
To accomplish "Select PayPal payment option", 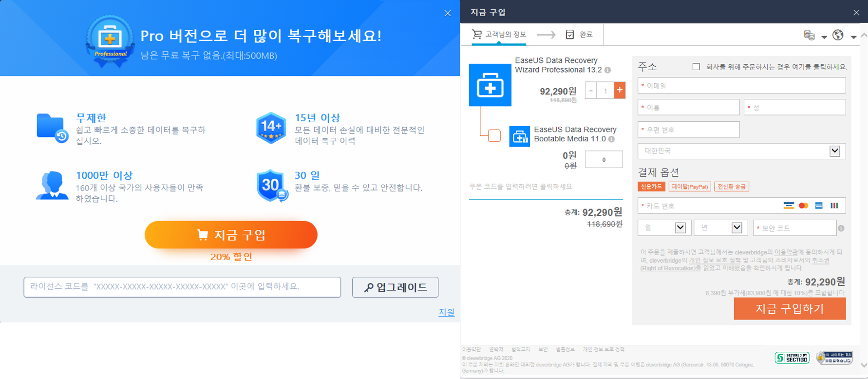I will 690,187.
